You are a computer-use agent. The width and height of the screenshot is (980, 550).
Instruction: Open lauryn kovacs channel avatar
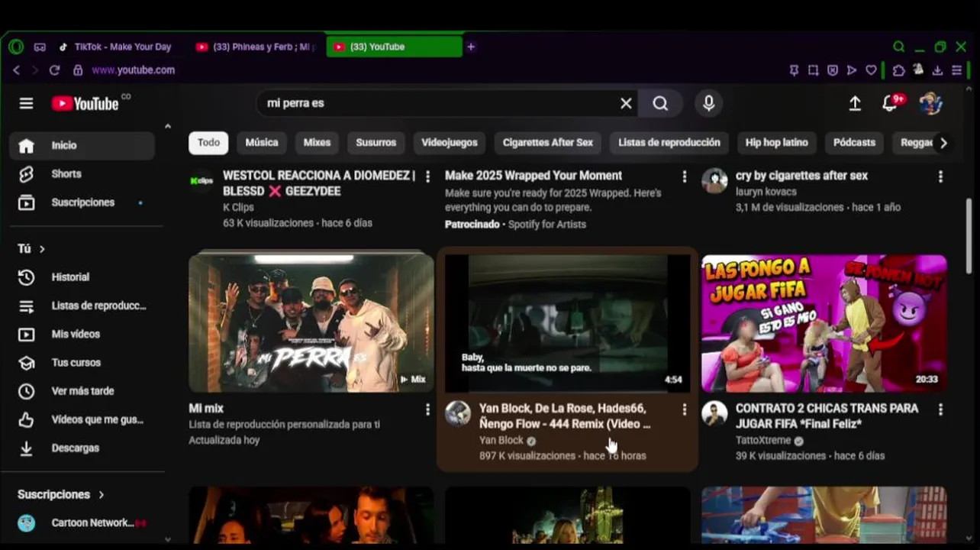(x=714, y=181)
